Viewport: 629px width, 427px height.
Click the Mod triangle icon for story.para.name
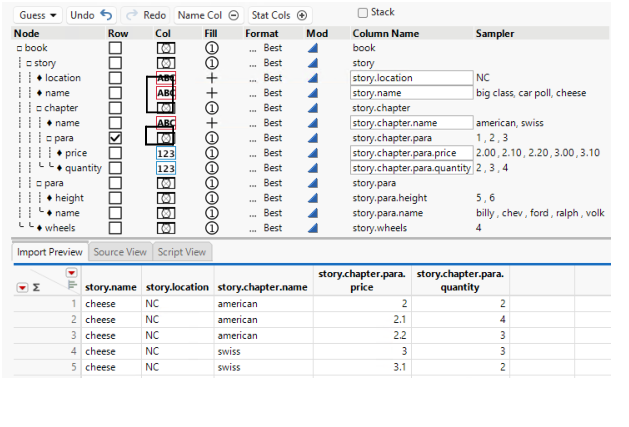tap(313, 213)
